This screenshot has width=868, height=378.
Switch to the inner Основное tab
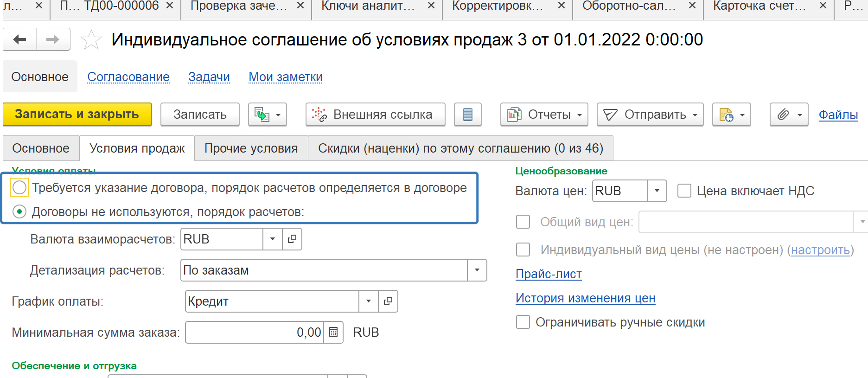(x=41, y=148)
